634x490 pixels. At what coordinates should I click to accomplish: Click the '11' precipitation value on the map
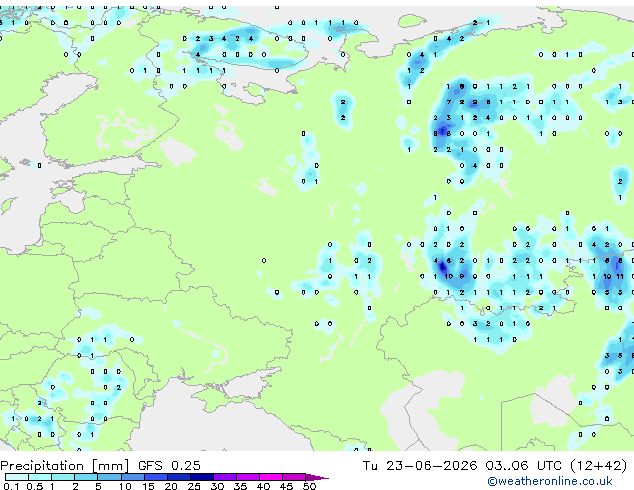[x=620, y=277]
